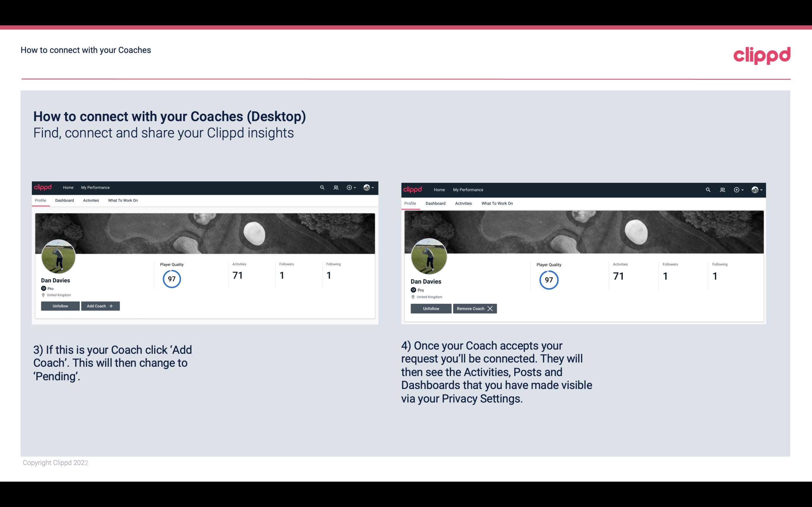Click 'Unfollow' button in right screenshot
Image resolution: width=812 pixels, height=507 pixels.
[431, 308]
